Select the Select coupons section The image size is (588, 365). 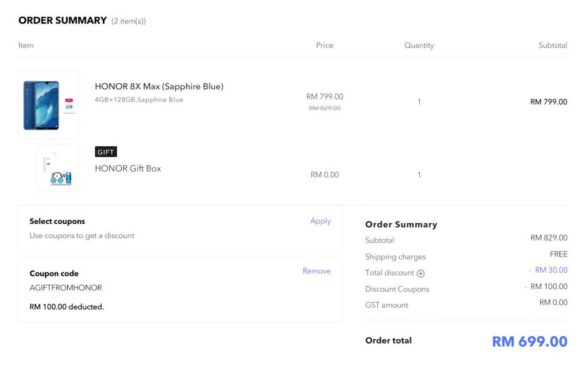[180, 228]
